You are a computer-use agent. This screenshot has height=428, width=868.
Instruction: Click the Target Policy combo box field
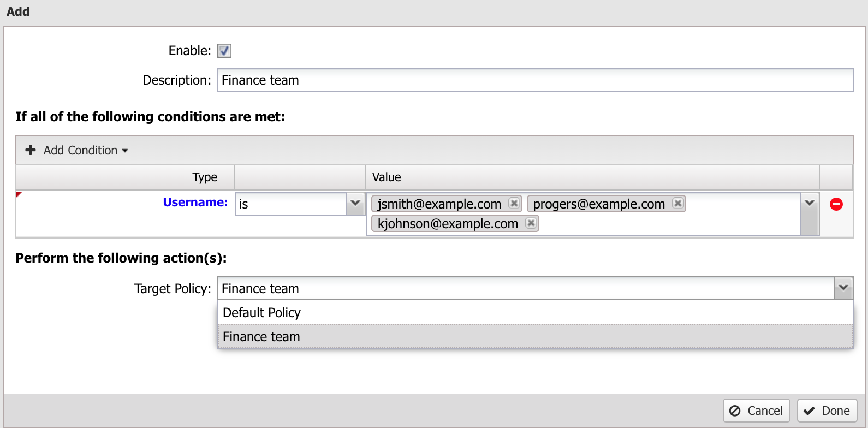[x=526, y=288]
